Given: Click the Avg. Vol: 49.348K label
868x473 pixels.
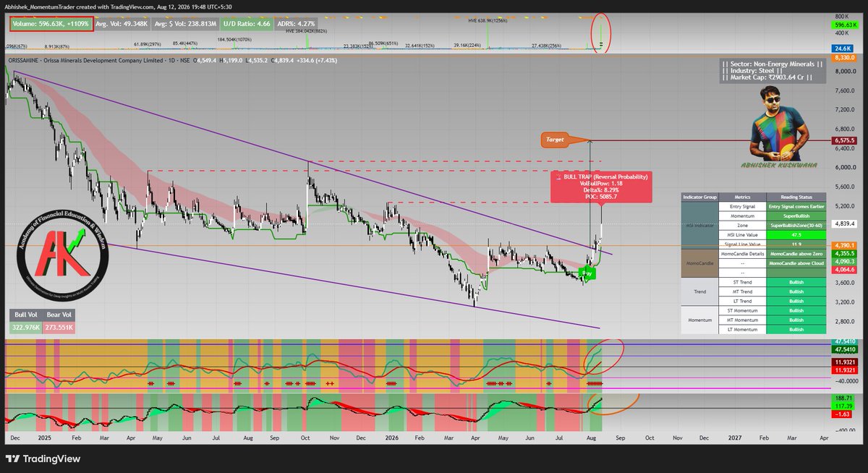Looking at the screenshot, I should (x=122, y=24).
